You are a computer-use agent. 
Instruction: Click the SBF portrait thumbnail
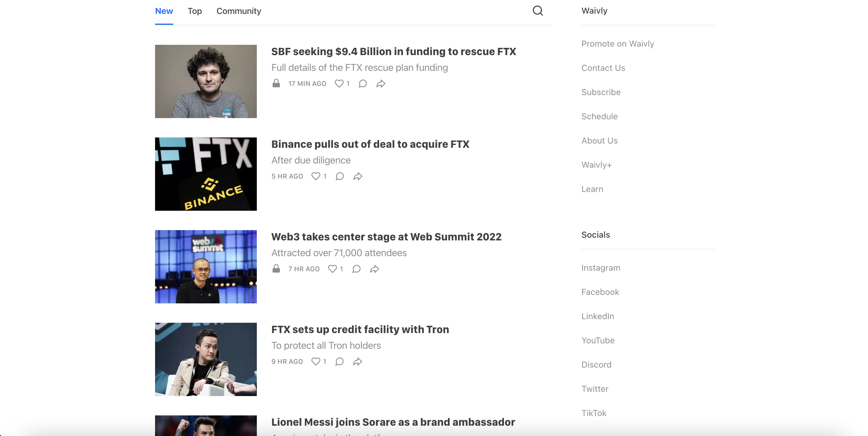tap(206, 81)
